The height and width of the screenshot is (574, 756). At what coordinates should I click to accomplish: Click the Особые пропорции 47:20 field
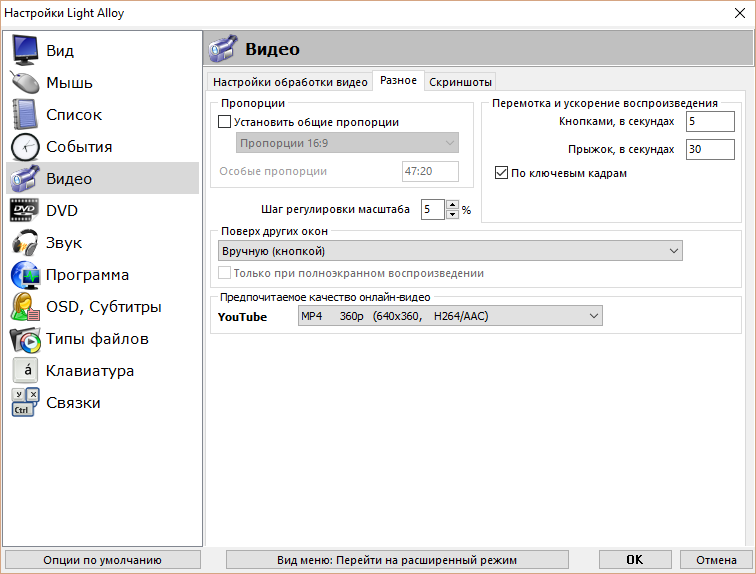pos(430,171)
